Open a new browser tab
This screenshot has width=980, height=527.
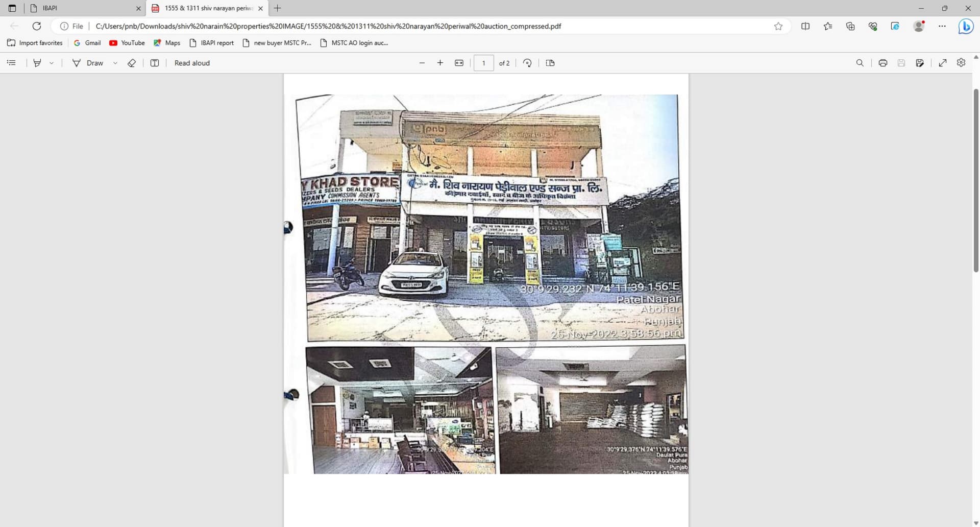click(277, 8)
